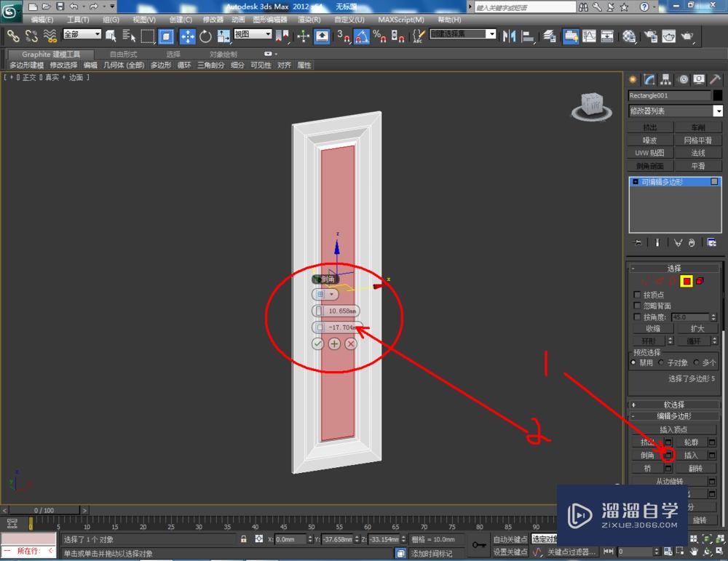Switch to the Create command panel tab
Screen dimensions: 728x561
(x=633, y=79)
